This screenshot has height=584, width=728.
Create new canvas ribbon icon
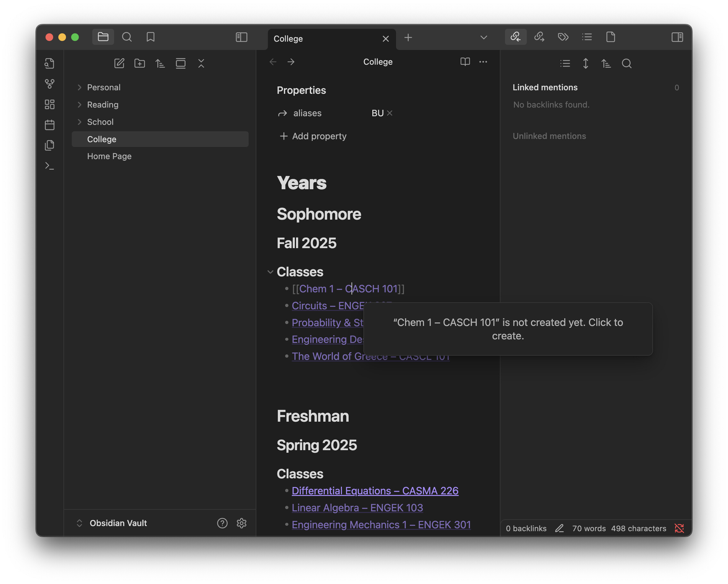point(50,104)
